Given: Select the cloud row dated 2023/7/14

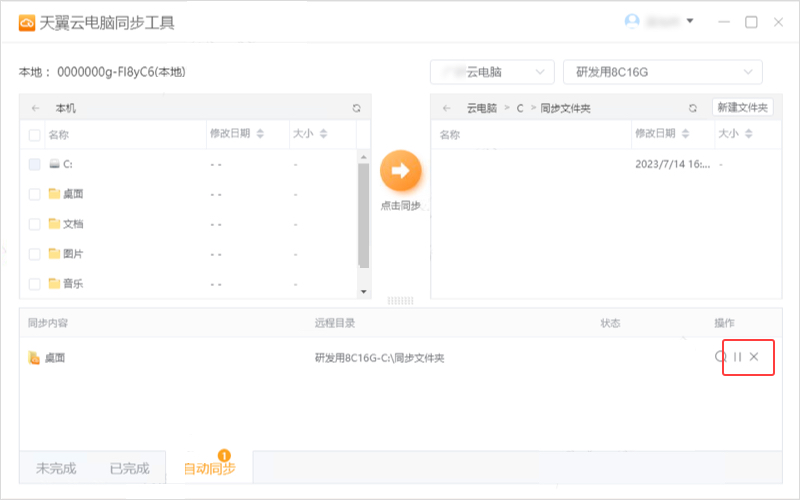Looking at the screenshot, I should [606, 164].
